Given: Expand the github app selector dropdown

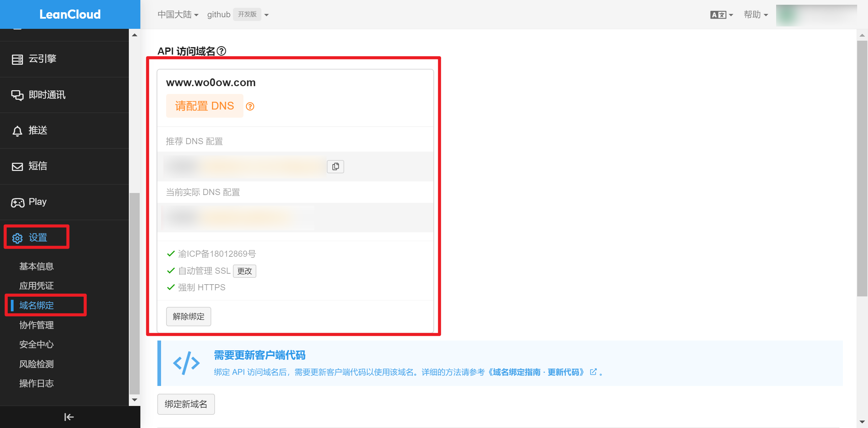Looking at the screenshot, I should (x=267, y=15).
